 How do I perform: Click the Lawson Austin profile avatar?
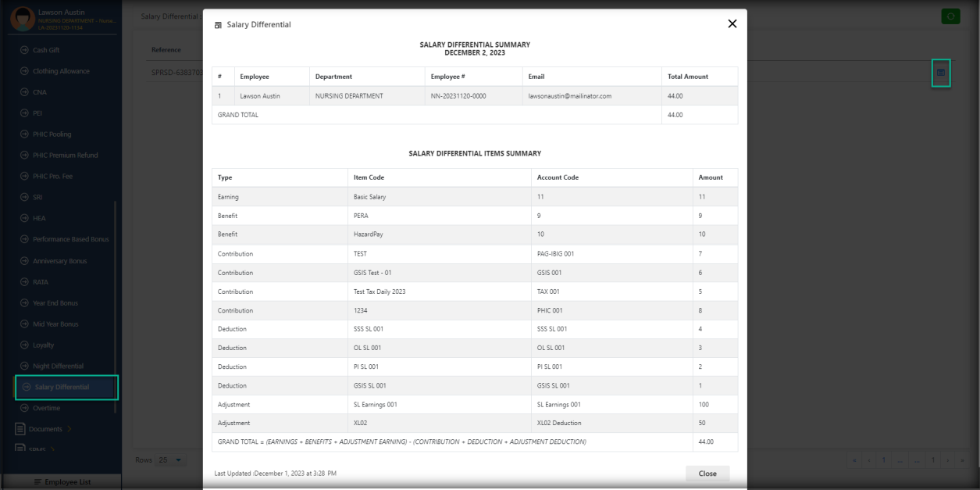tap(22, 18)
